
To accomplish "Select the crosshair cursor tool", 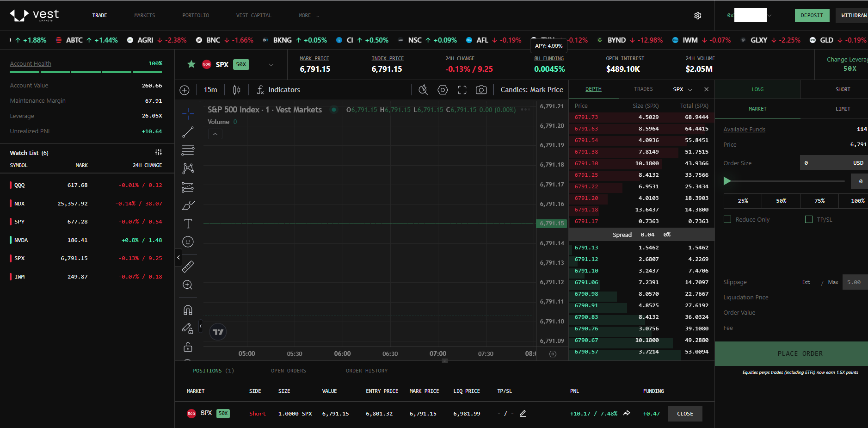I will pyautogui.click(x=188, y=113).
